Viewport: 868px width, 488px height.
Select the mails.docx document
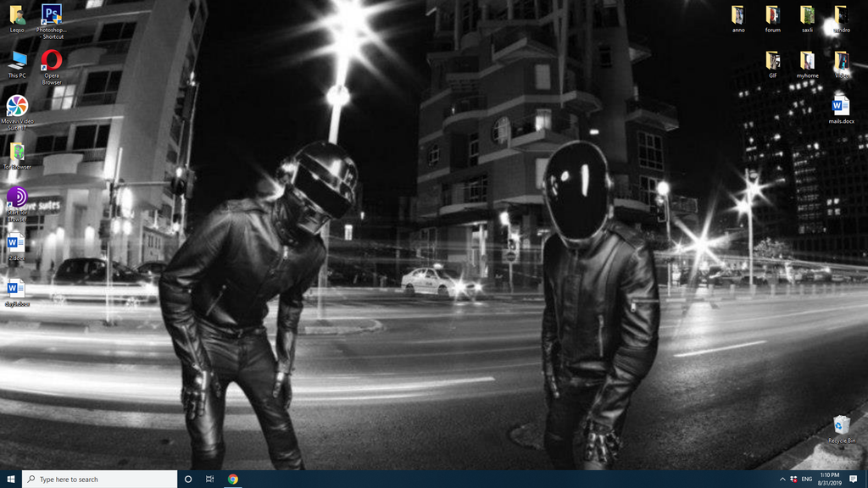[842, 109]
